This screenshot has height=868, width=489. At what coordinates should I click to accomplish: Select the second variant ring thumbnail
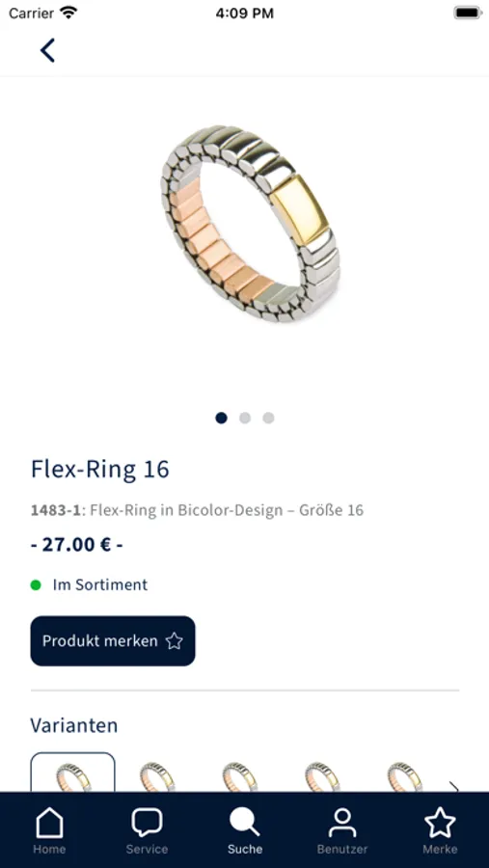tap(156, 776)
